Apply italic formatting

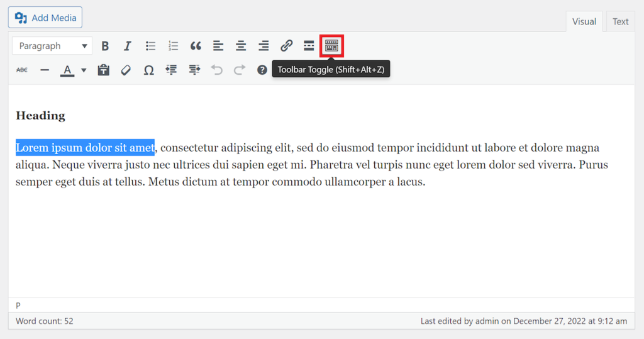pyautogui.click(x=128, y=46)
